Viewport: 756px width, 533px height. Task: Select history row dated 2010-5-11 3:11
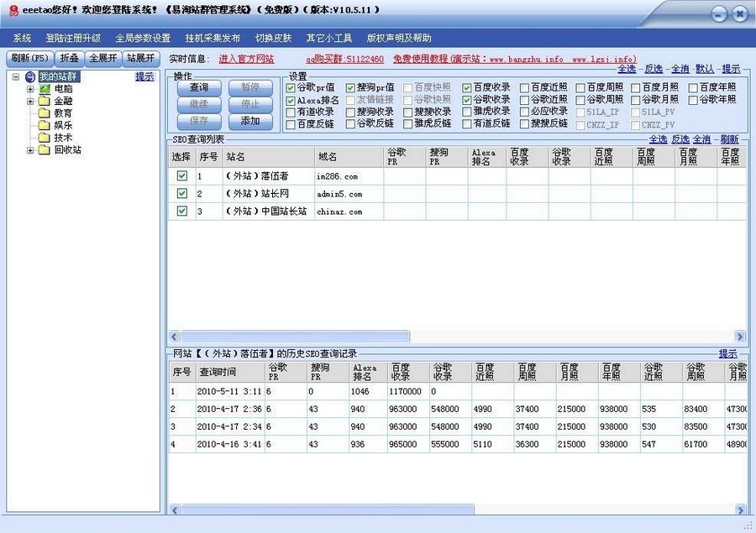click(x=457, y=392)
